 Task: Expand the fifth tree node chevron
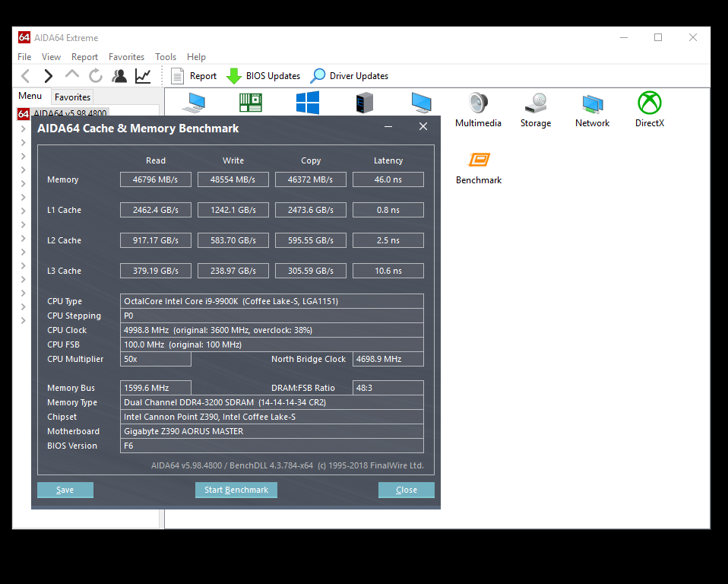click(x=24, y=183)
